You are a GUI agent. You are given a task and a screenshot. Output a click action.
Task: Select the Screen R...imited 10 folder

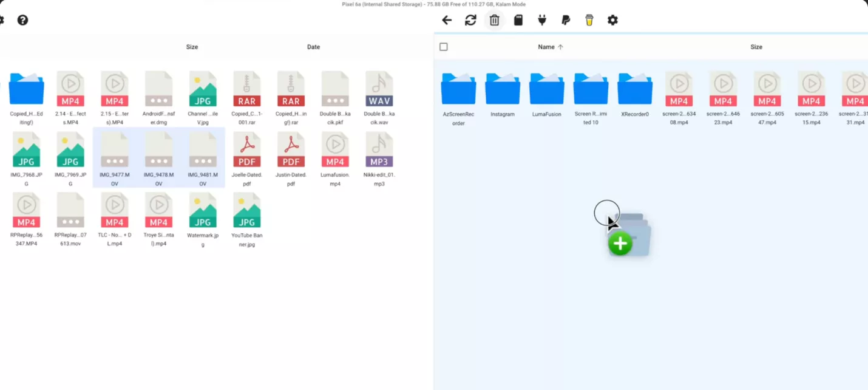coord(591,100)
